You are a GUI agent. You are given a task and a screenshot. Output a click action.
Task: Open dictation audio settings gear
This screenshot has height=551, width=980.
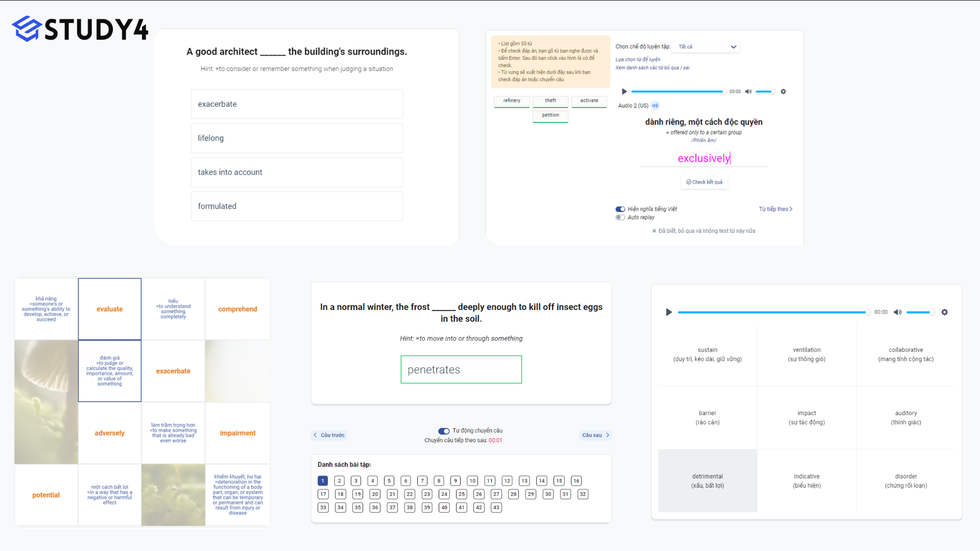coord(783,91)
